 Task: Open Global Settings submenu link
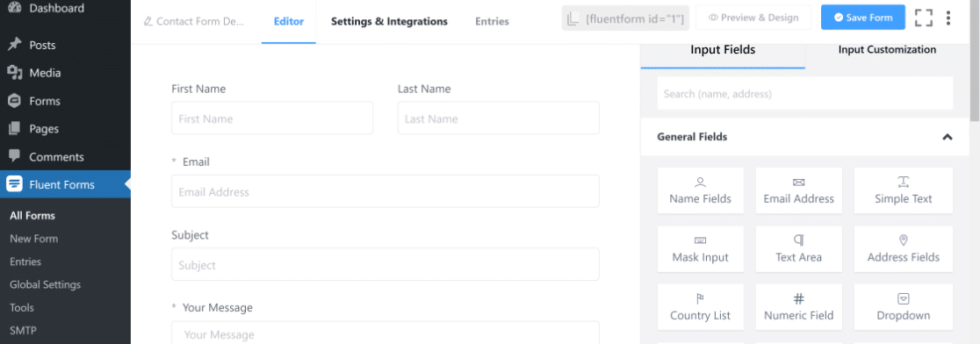[45, 284]
